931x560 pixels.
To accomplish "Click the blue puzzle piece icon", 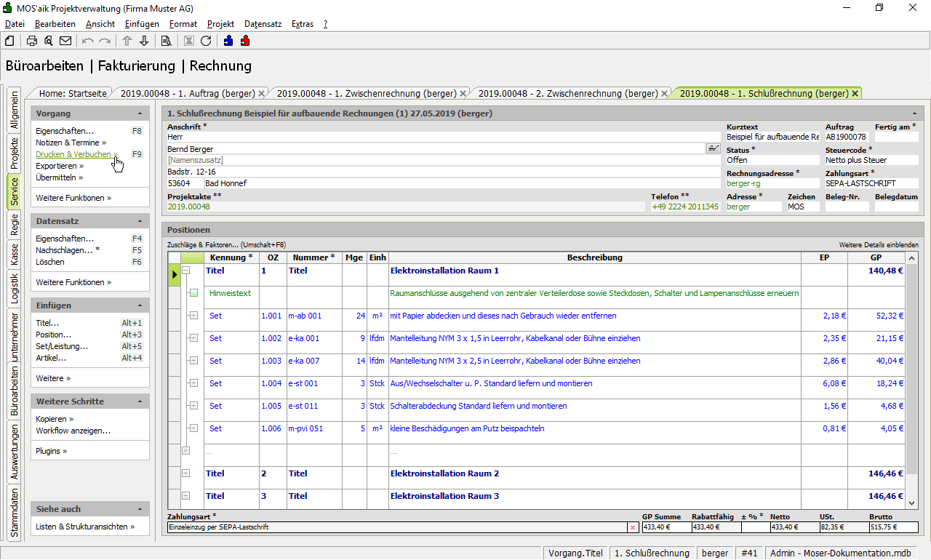I will 228,41.
